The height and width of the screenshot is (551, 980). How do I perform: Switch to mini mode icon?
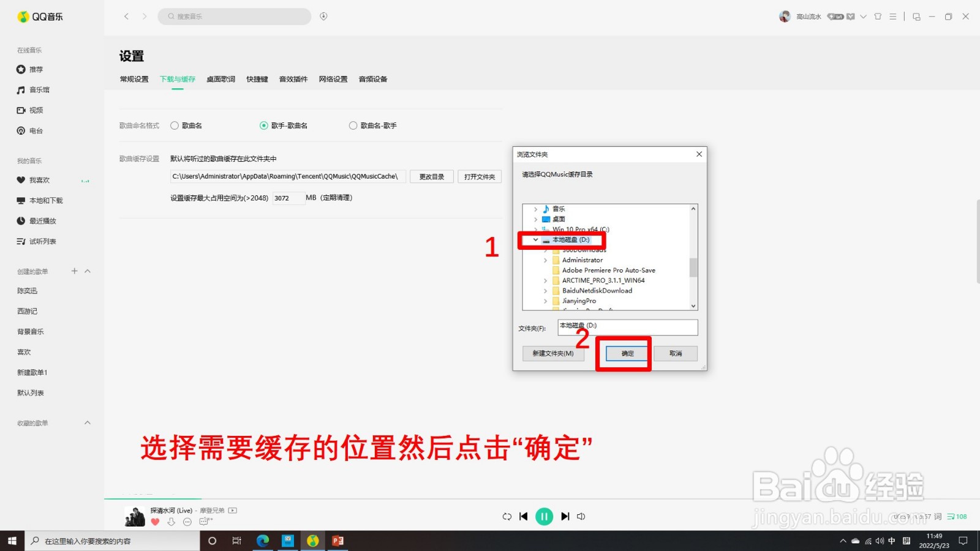pos(916,17)
